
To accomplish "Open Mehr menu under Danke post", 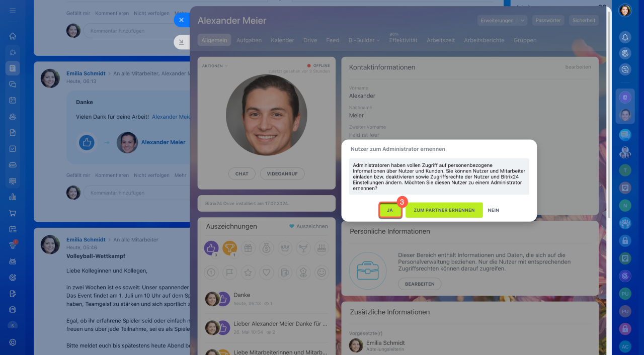I will (180, 175).
